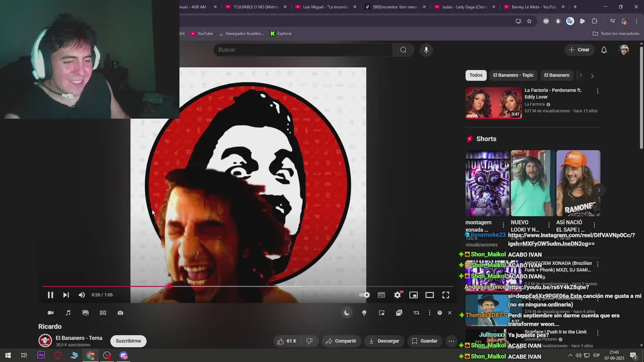The image size is (644, 362).
Task: Bookmark this page with the star
Action: point(529,21)
